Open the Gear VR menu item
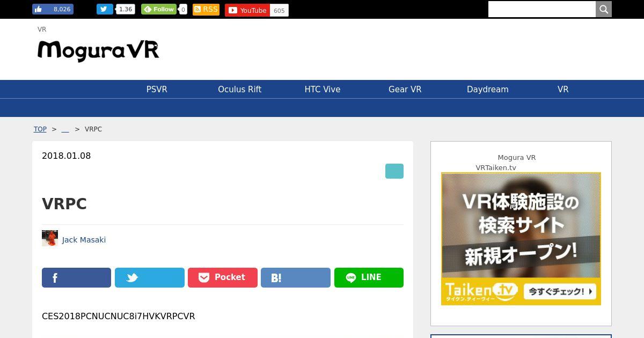This screenshot has width=644, height=338. [405, 90]
